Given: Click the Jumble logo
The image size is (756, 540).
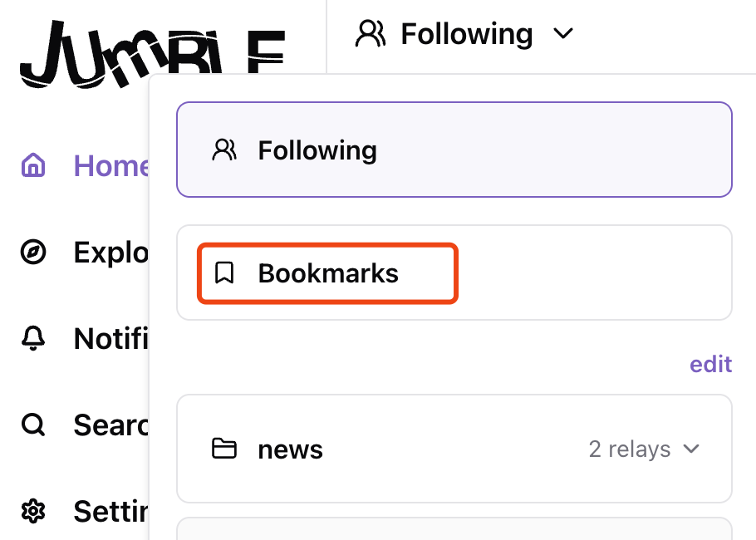Looking at the screenshot, I should [x=152, y=54].
